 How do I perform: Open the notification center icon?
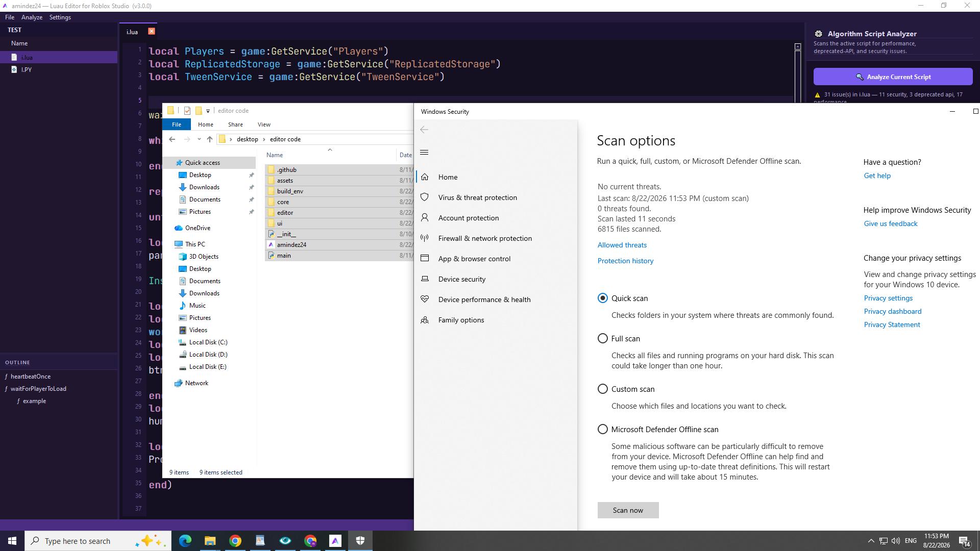pyautogui.click(x=964, y=541)
